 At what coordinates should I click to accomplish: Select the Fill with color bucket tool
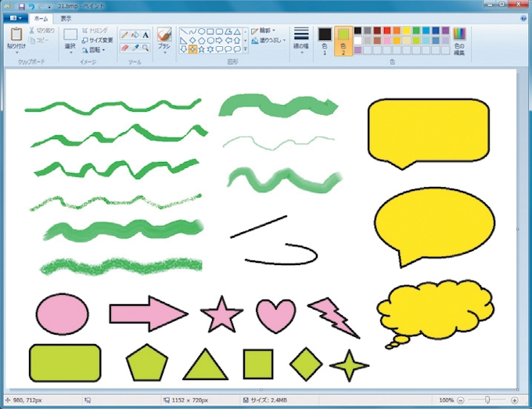[x=135, y=35]
